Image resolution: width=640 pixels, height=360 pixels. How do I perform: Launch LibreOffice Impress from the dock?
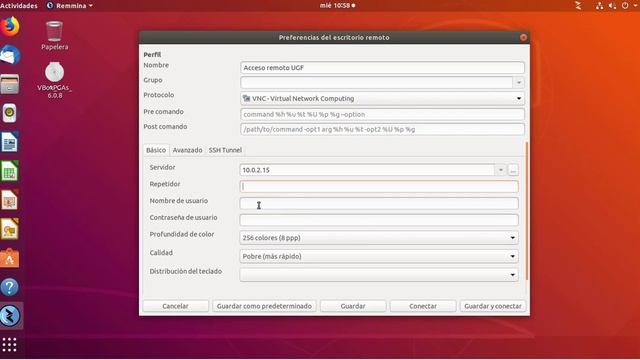(x=10, y=200)
